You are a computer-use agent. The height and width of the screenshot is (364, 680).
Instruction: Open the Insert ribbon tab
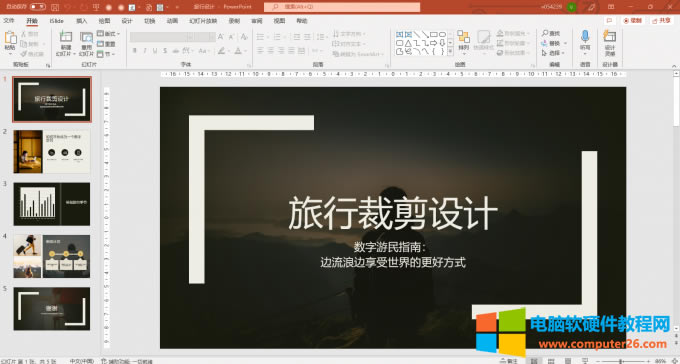pos(82,21)
